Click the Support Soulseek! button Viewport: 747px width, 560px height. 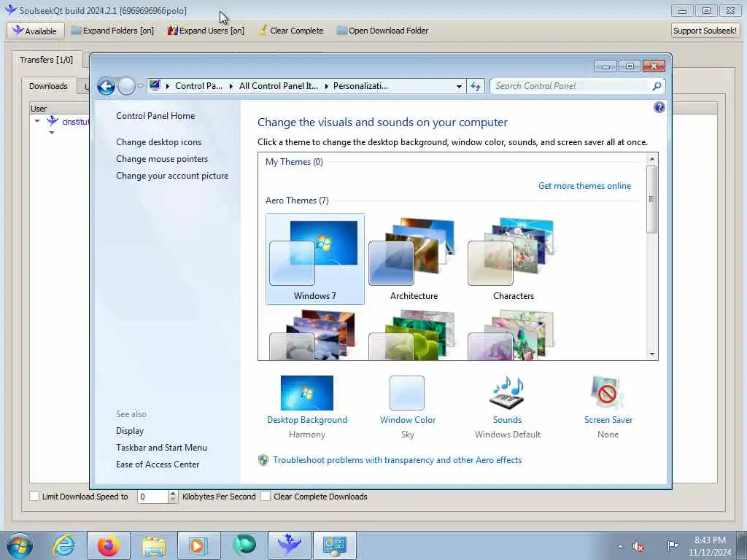pyautogui.click(x=705, y=31)
